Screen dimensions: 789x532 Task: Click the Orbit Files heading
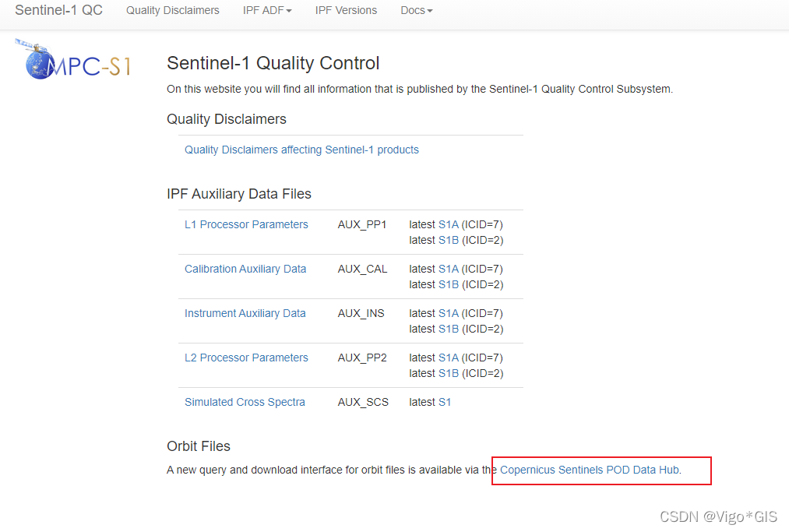199,446
